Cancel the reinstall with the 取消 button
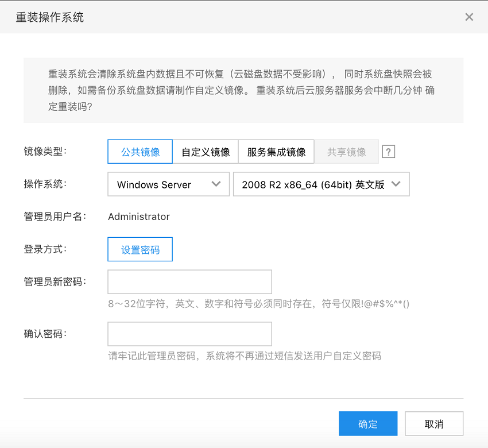 (x=434, y=424)
